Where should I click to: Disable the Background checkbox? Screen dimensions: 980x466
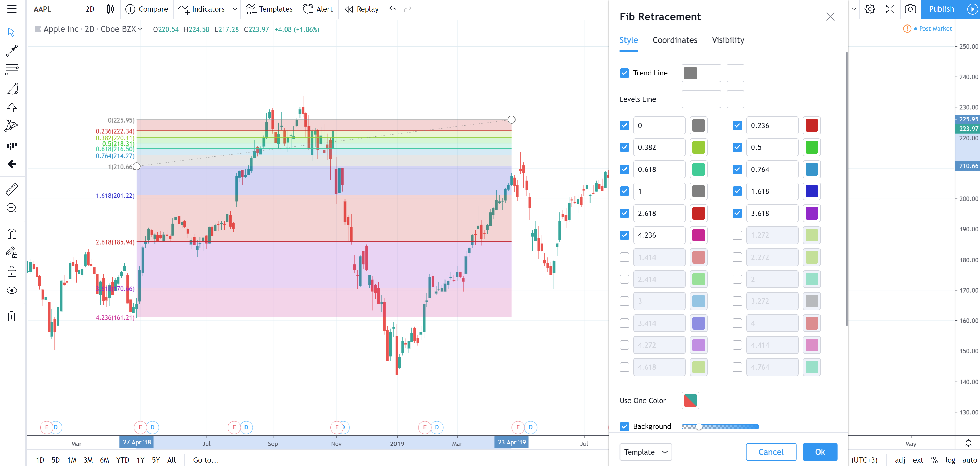[x=624, y=427]
